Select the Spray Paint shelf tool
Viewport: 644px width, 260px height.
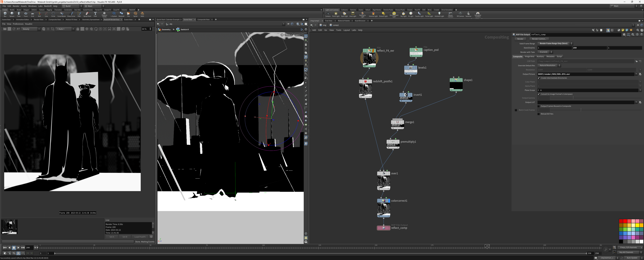click(x=87, y=14)
